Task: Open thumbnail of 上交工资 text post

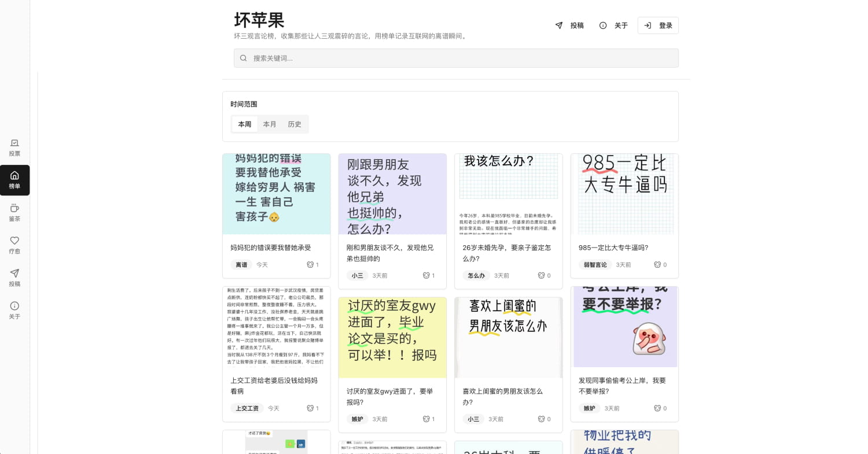Action: (x=277, y=327)
